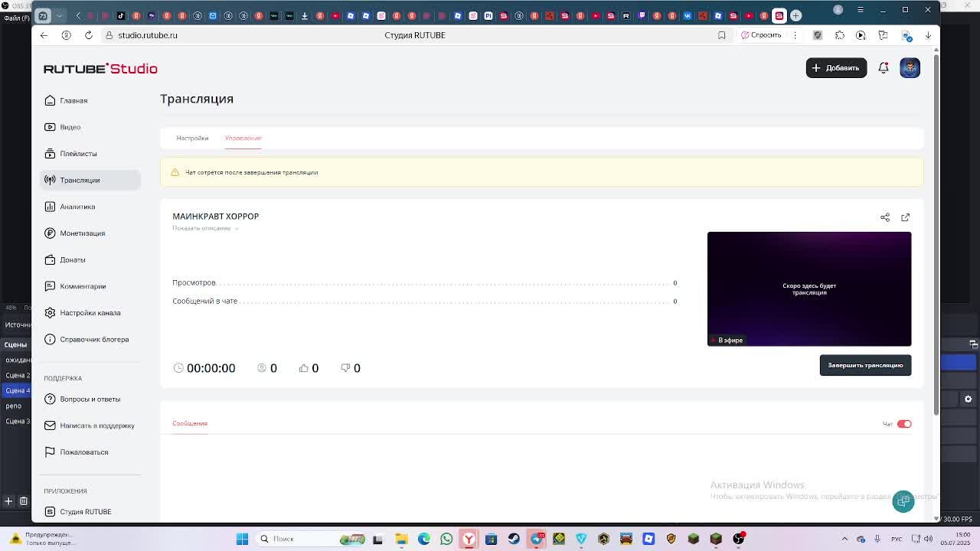Select the Трансляции broadcast icon
Viewport: 980px width, 551px height.
click(50, 180)
